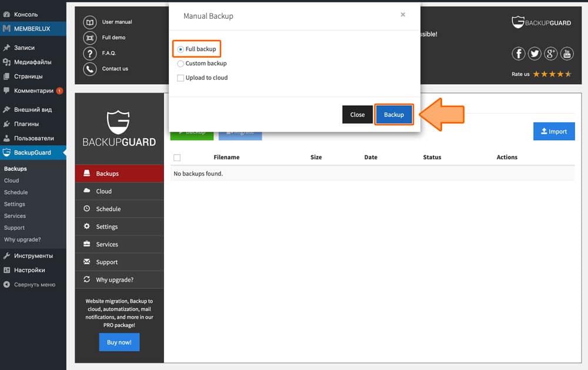The image size is (588, 370).
Task: Choose the Custom backup radio option
Action: (x=181, y=64)
